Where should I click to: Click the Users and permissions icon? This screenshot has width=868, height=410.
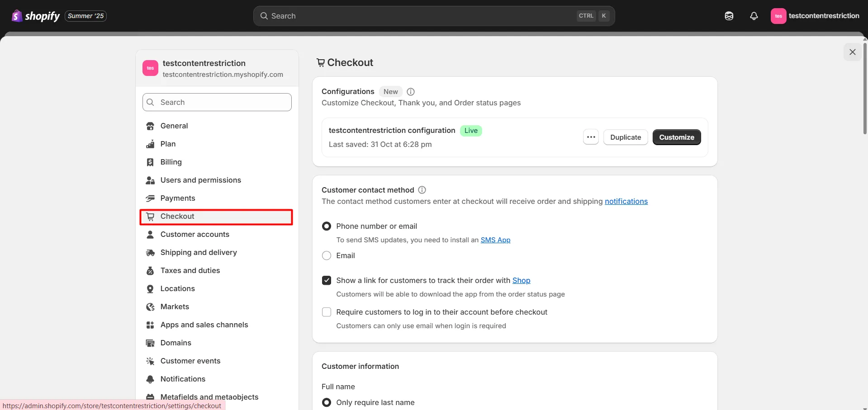[150, 180]
